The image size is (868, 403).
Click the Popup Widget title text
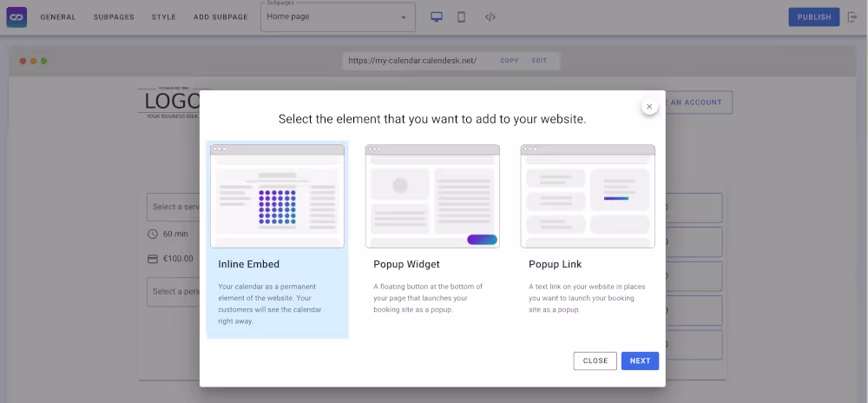click(407, 265)
